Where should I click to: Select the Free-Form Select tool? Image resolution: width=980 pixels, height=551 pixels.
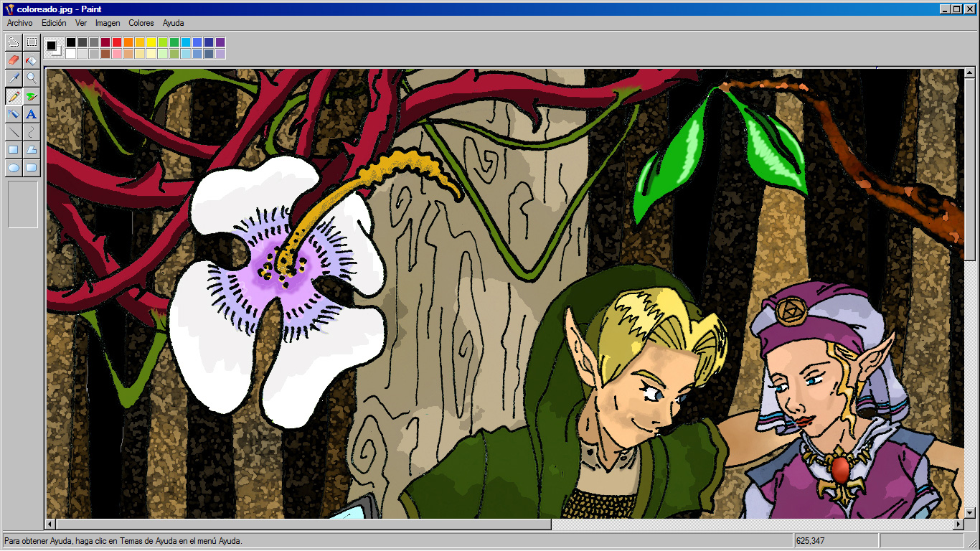click(x=13, y=42)
